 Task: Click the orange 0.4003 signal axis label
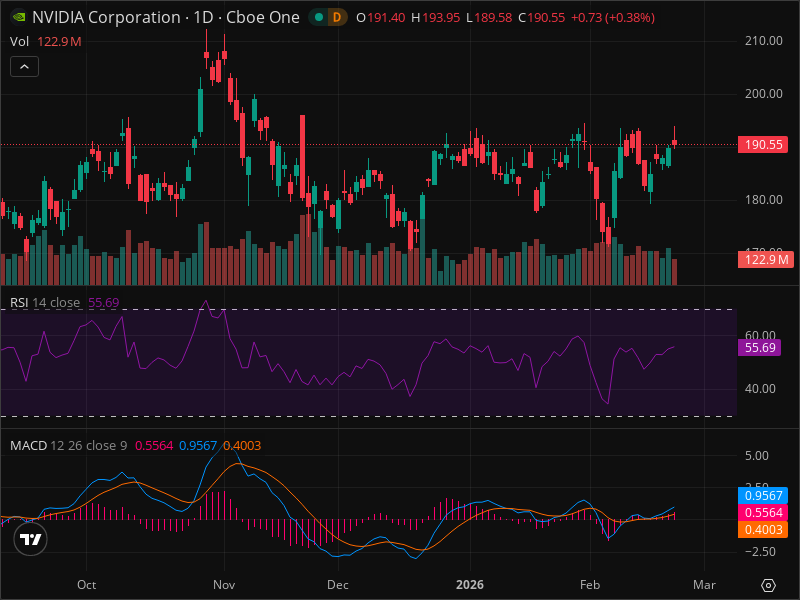point(763,529)
